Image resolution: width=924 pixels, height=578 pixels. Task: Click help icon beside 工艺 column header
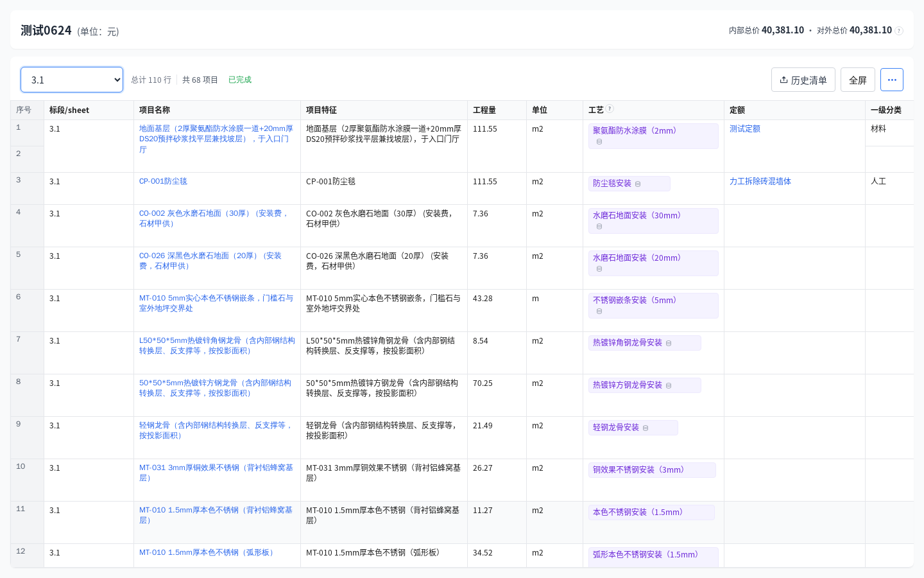click(x=610, y=109)
